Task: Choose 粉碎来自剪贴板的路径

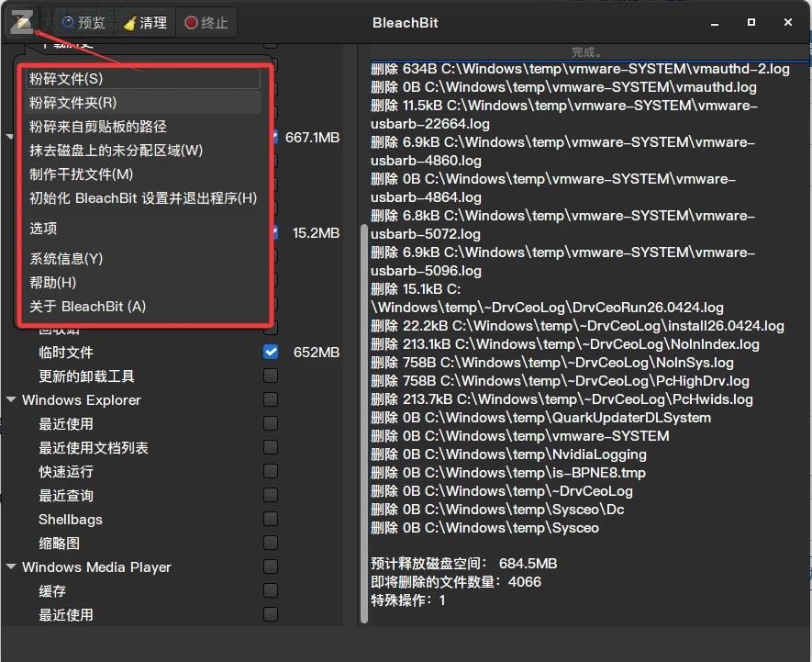Action: coord(142,127)
